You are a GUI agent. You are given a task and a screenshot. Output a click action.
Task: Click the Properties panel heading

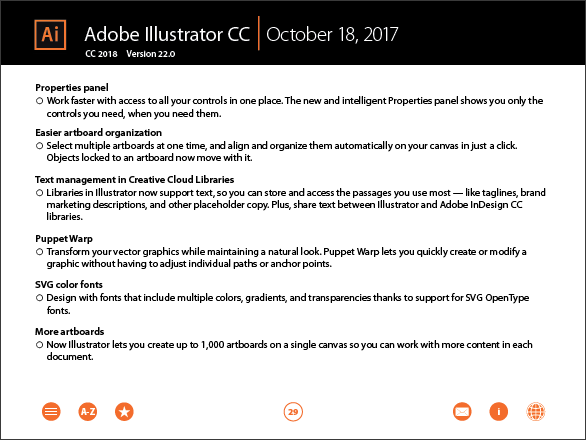[x=72, y=88]
